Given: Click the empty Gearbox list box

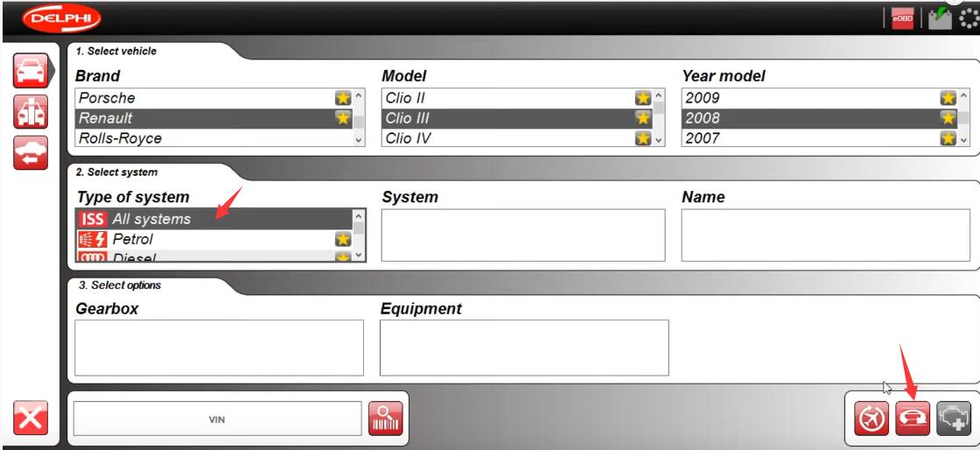Looking at the screenshot, I should tap(219, 348).
